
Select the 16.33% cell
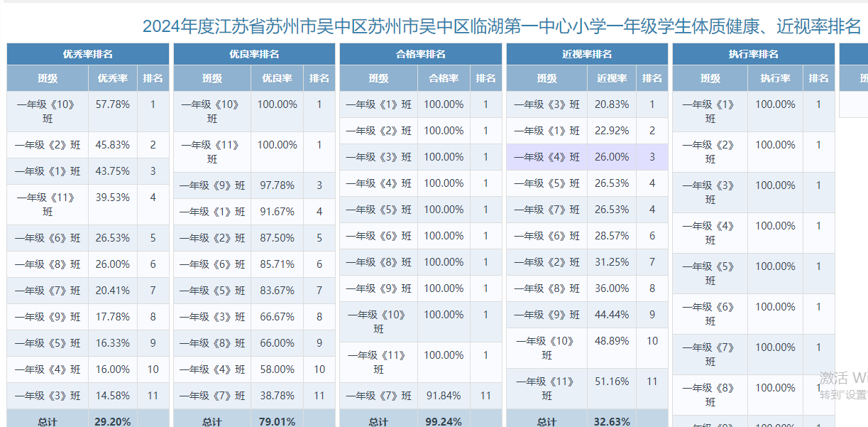[x=113, y=343]
